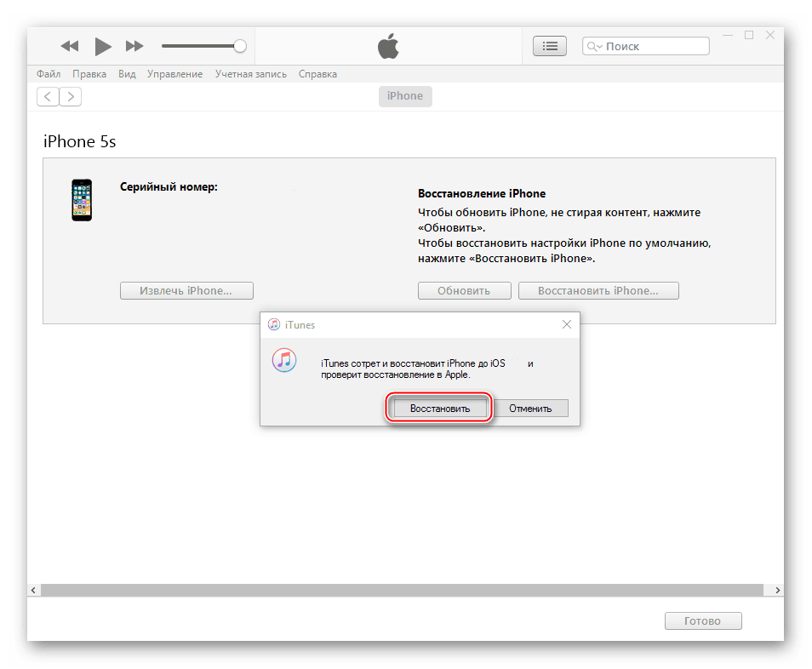
Task: Click the Готово button
Action: point(702,621)
